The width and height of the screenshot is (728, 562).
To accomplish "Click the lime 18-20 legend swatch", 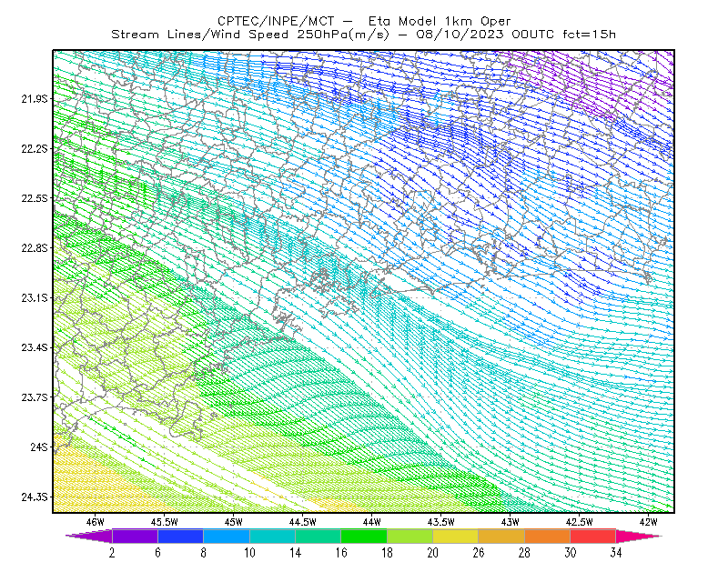I will point(410,536).
